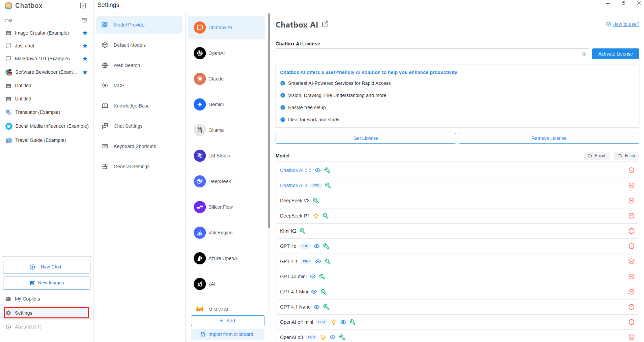Screen dimensions: 644x342
Task: Select Ollama provider icon
Action: (199, 130)
